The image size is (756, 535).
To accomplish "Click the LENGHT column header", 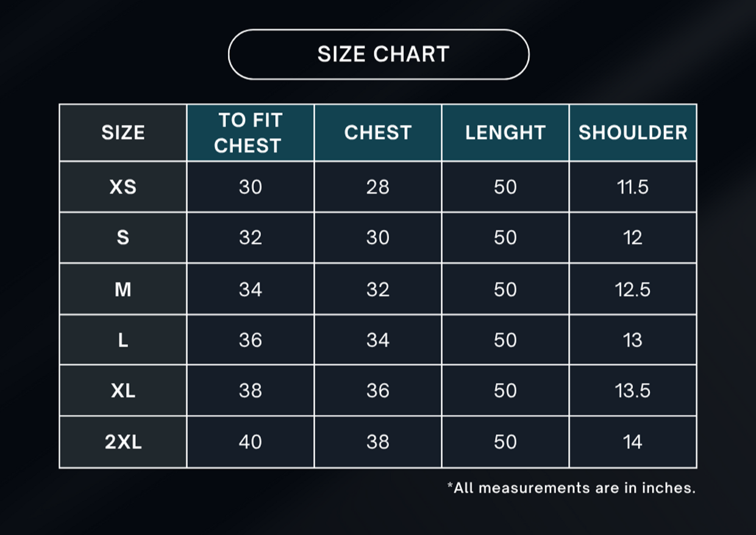I will (x=505, y=133).
